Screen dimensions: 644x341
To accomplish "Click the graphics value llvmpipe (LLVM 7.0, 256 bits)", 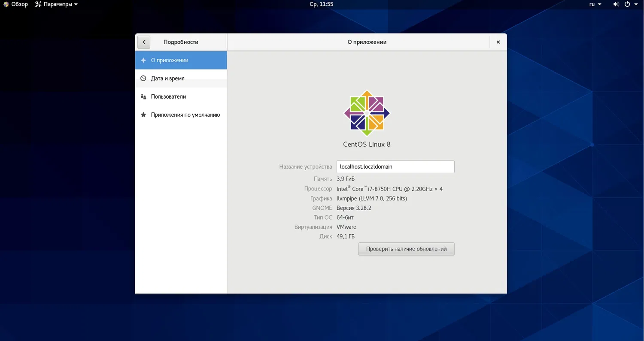I will 372,199.
